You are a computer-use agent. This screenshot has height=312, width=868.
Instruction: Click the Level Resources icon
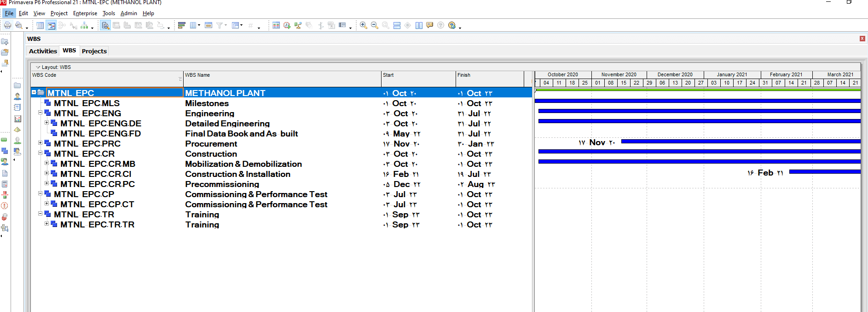[298, 25]
